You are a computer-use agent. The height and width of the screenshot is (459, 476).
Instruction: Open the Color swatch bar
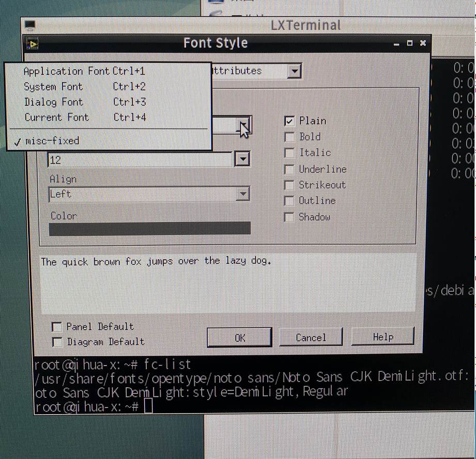pyautogui.click(x=150, y=228)
